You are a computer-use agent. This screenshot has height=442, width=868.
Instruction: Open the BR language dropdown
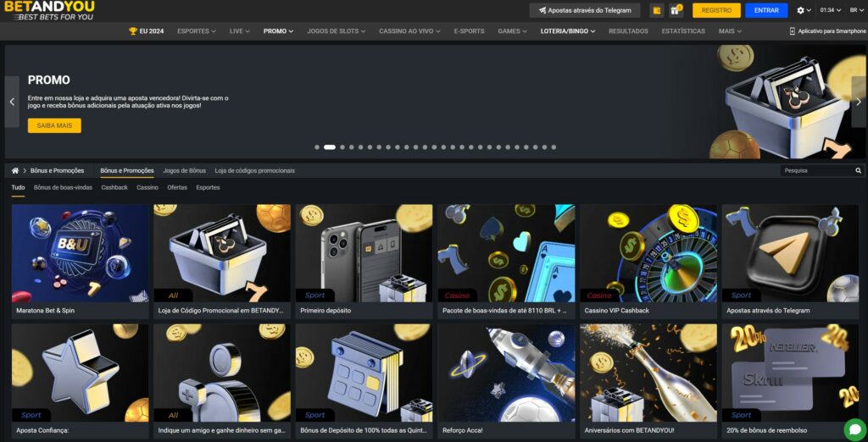click(857, 10)
